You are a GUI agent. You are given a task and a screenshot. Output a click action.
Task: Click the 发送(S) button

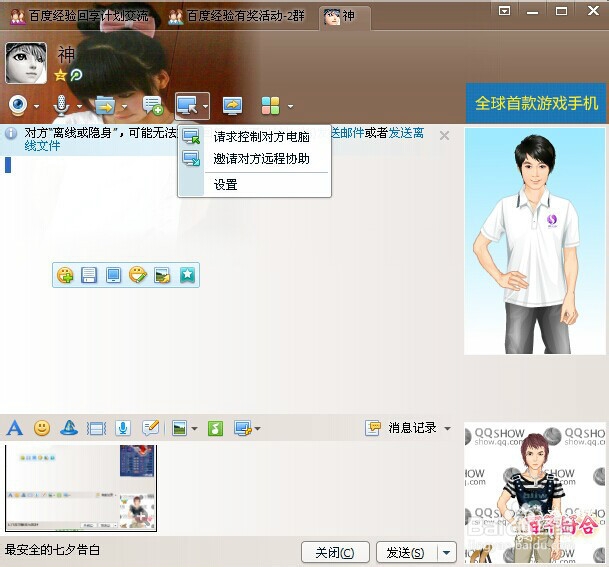click(x=406, y=552)
